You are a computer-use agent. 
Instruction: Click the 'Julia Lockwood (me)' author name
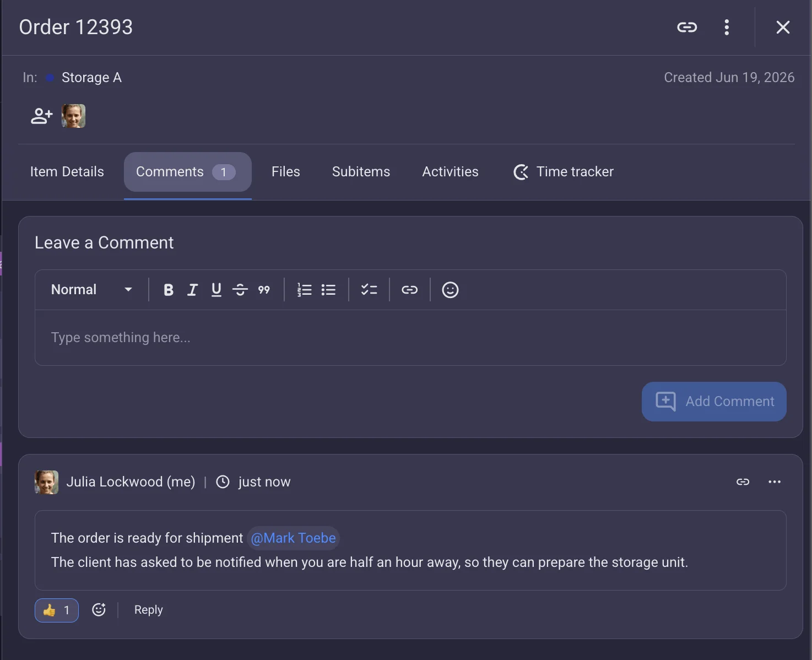[131, 482]
